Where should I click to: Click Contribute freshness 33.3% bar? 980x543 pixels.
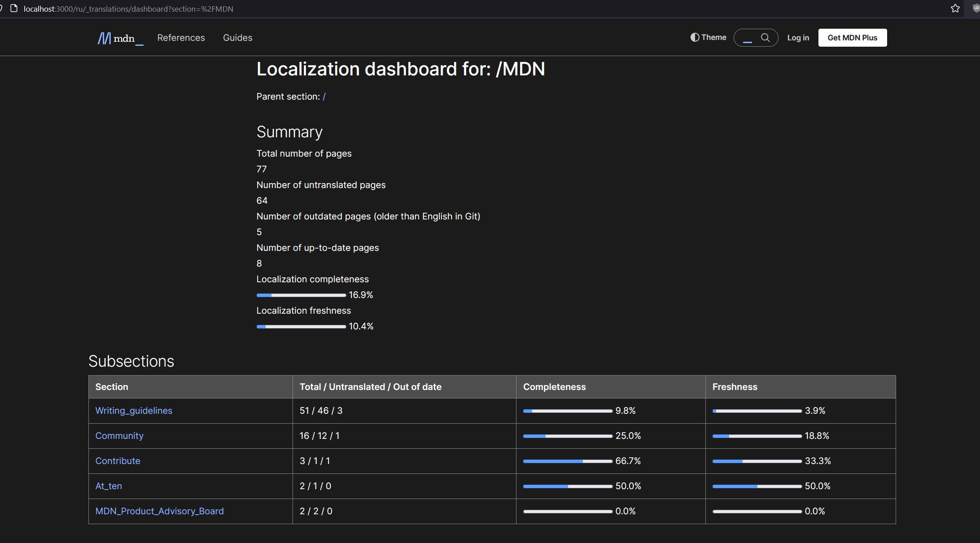[x=757, y=461]
